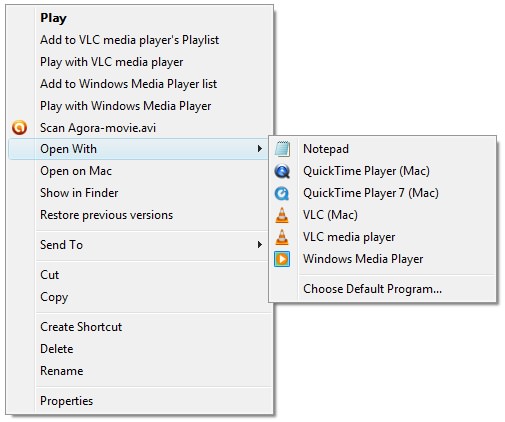Click the QuickTime Player (Mac) icon
The image size is (505, 422).
tap(282, 171)
